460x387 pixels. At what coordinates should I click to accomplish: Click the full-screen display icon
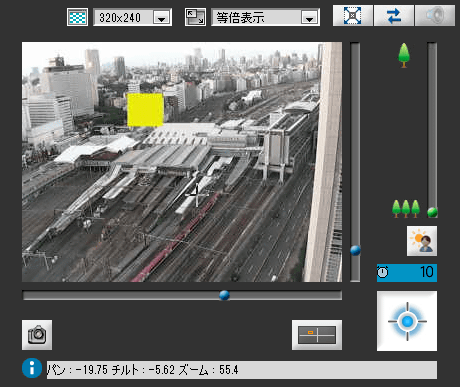point(353,15)
